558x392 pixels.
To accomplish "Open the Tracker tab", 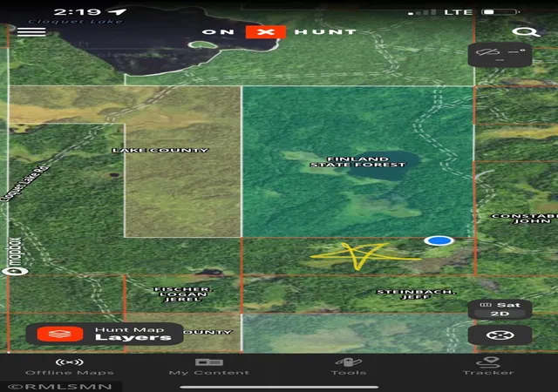I will [x=488, y=367].
